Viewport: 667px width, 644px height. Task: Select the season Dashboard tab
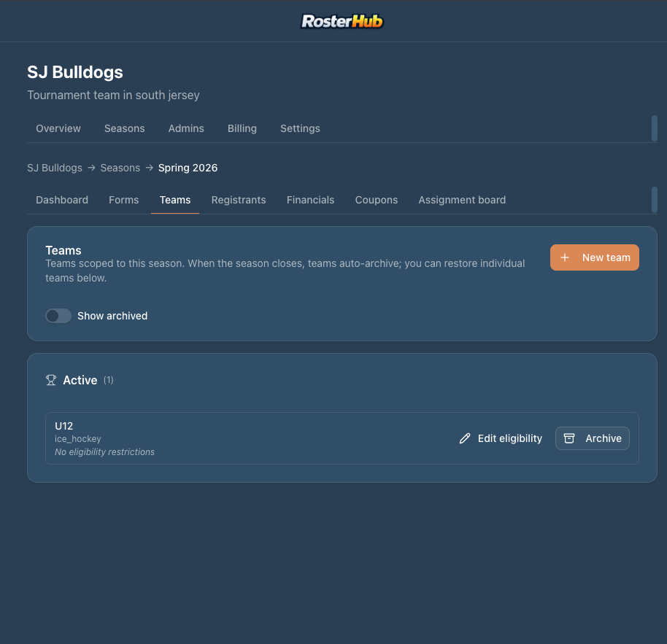pyautogui.click(x=62, y=200)
